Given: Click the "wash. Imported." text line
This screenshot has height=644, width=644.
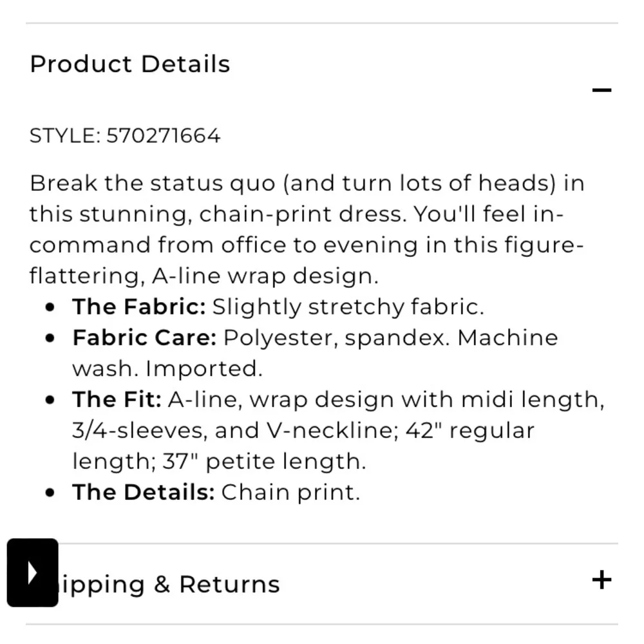Looking at the screenshot, I should pos(167,368).
